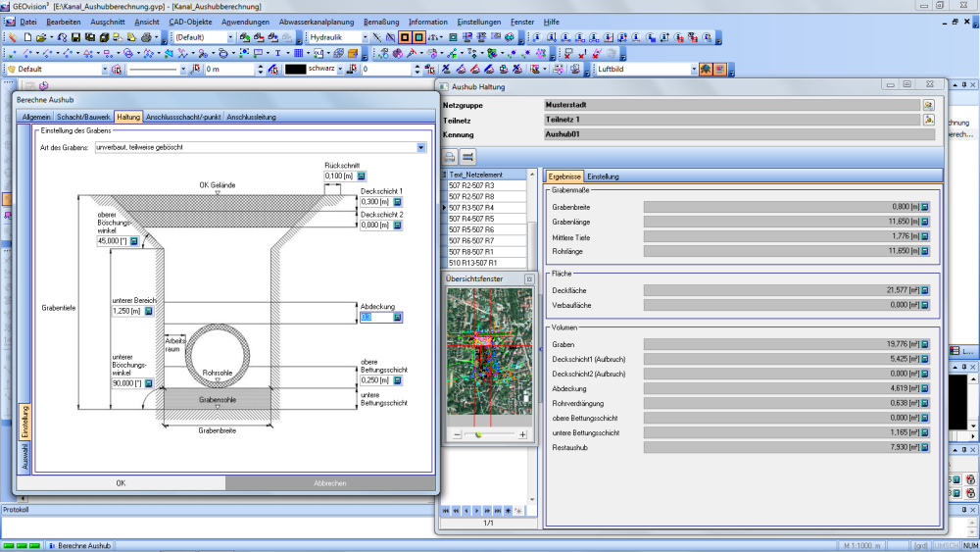
Task: Switch to the Anschlussleitung tab
Action: click(x=251, y=117)
